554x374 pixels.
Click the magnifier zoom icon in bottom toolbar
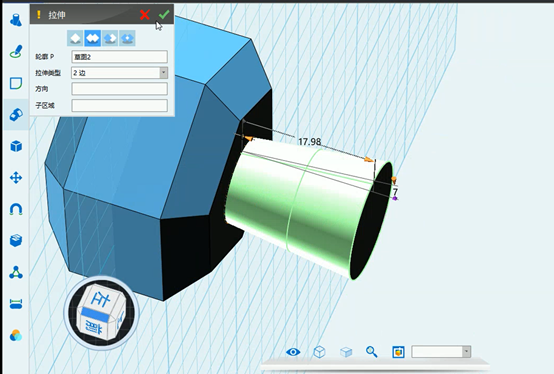(x=371, y=352)
